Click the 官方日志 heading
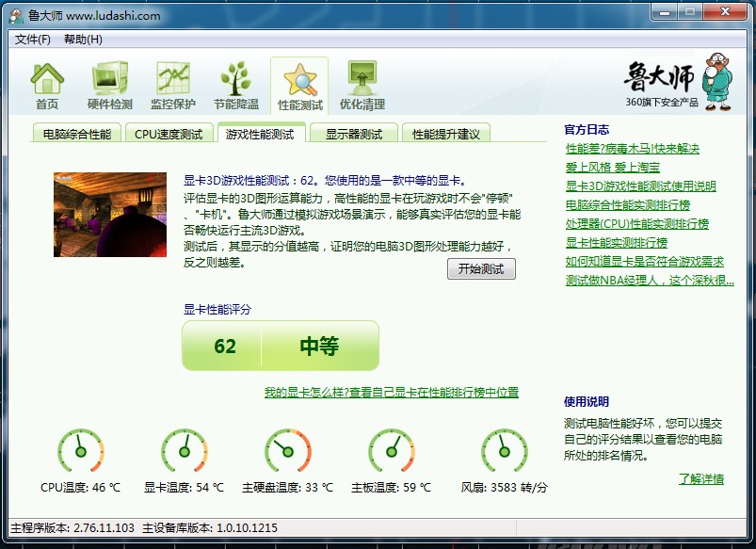Image resolution: width=756 pixels, height=549 pixels. coord(587,129)
